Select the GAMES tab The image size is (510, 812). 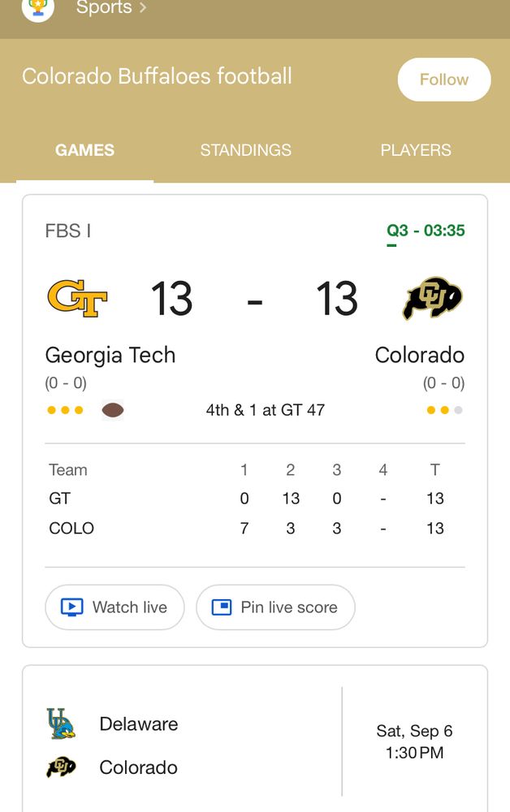point(85,150)
